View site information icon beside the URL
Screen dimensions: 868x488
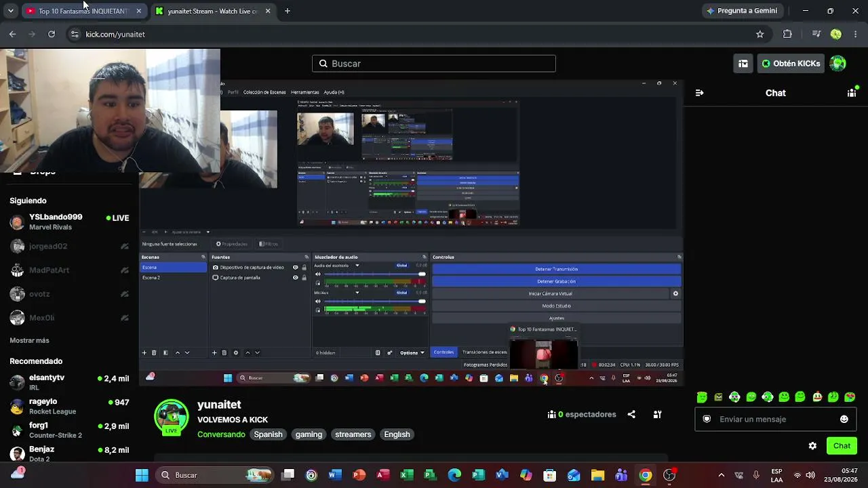(x=75, y=34)
